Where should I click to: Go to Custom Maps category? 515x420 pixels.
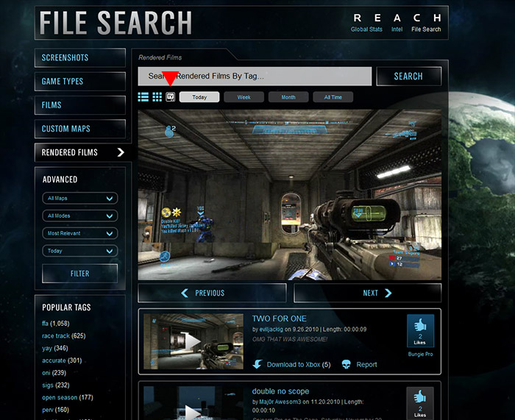79,129
